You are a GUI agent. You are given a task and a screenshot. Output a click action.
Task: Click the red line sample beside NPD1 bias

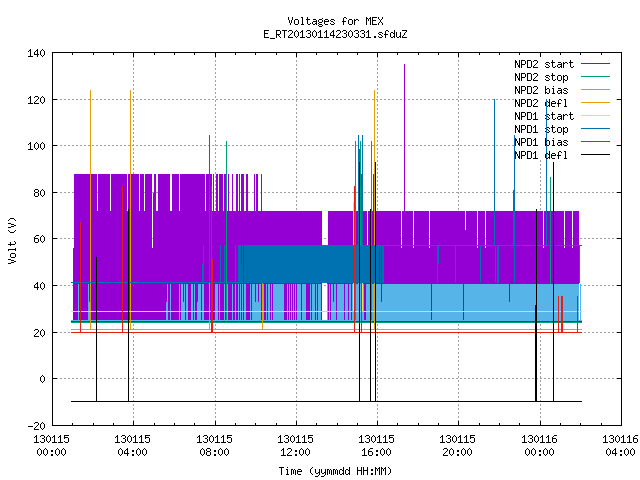(596, 142)
